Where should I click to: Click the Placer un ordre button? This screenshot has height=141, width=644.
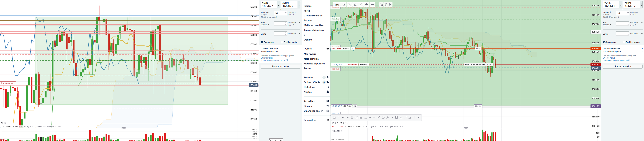(x=280, y=66)
